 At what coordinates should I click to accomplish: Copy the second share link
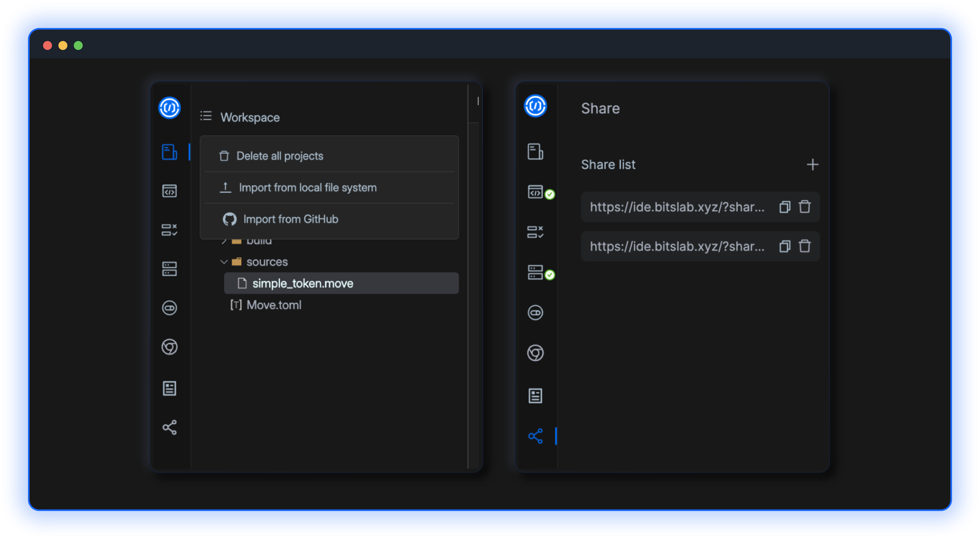(x=785, y=246)
